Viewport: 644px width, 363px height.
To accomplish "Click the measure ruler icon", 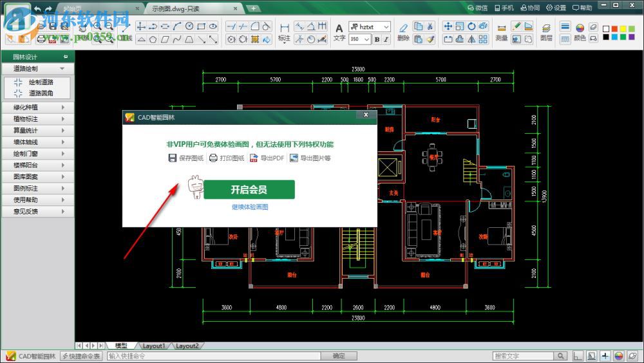I will point(502,28).
